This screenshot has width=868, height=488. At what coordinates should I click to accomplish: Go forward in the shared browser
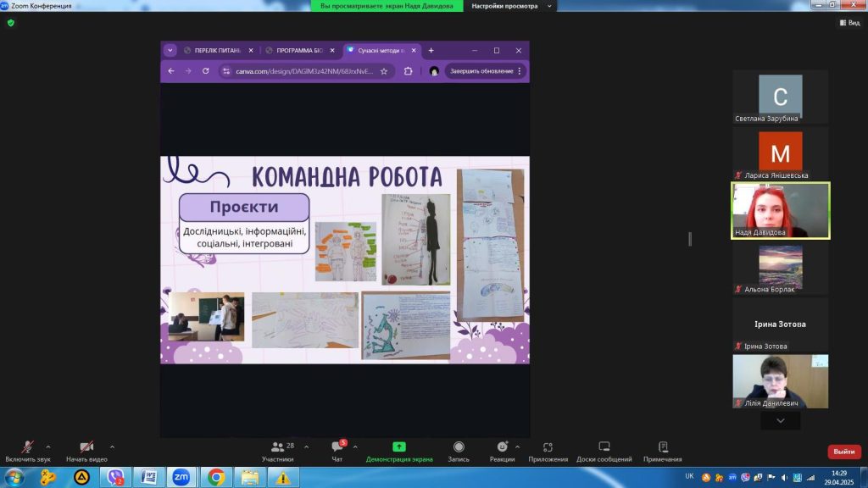pyautogui.click(x=188, y=71)
